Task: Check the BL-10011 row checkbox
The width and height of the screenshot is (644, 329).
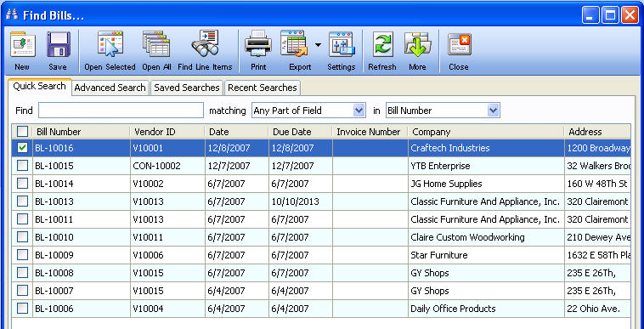Action: [23, 219]
